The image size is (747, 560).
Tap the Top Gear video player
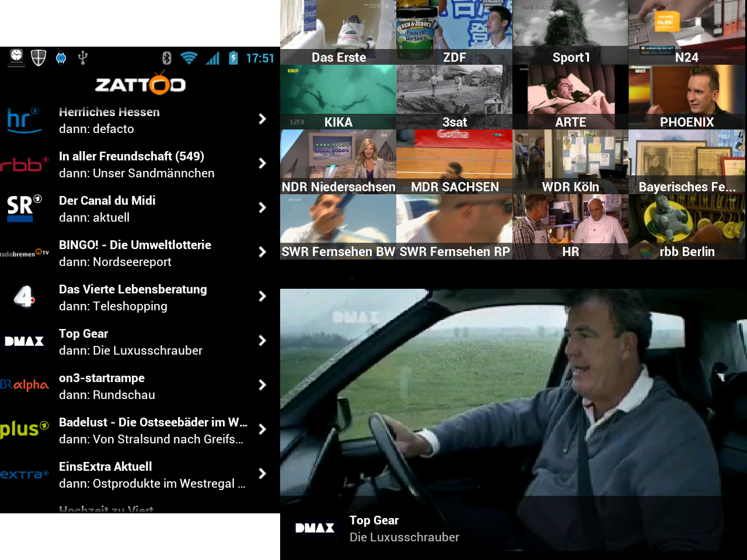click(x=514, y=420)
